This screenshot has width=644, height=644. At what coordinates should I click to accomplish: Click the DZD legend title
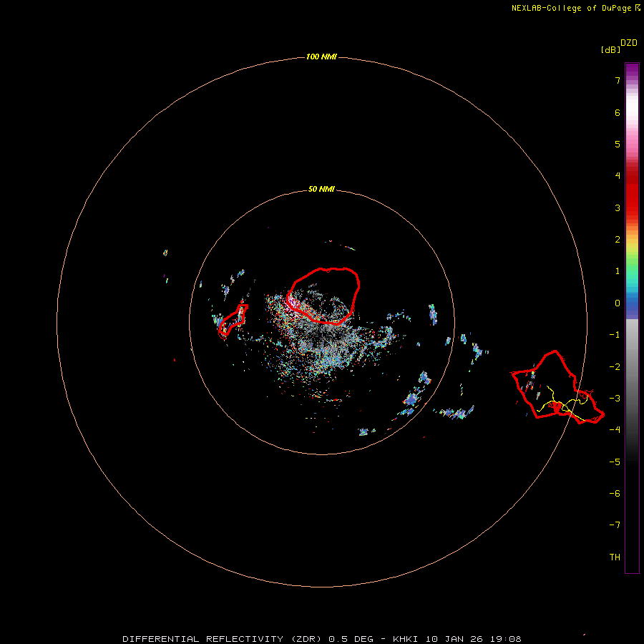[x=629, y=43]
